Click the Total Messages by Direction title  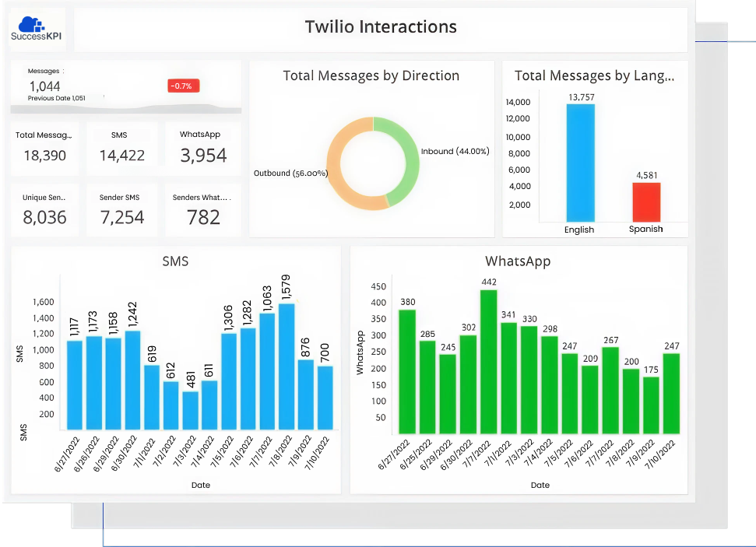pos(371,75)
